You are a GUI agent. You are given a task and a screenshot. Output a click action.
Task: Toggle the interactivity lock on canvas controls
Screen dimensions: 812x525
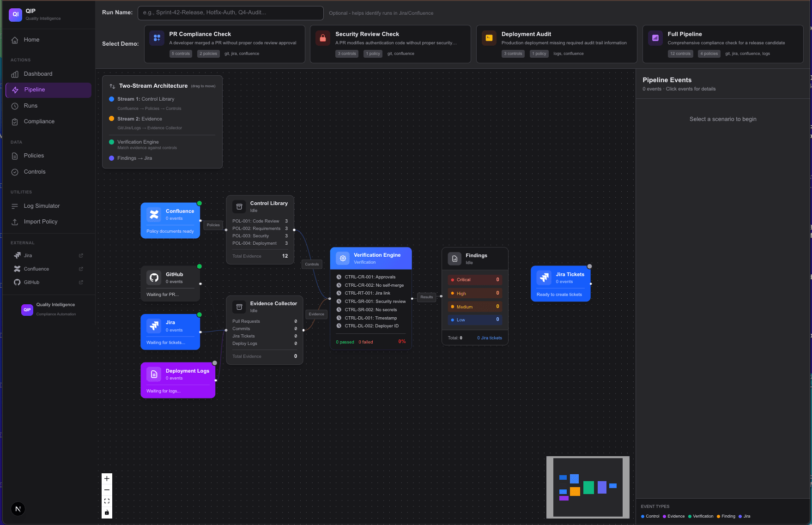107,512
